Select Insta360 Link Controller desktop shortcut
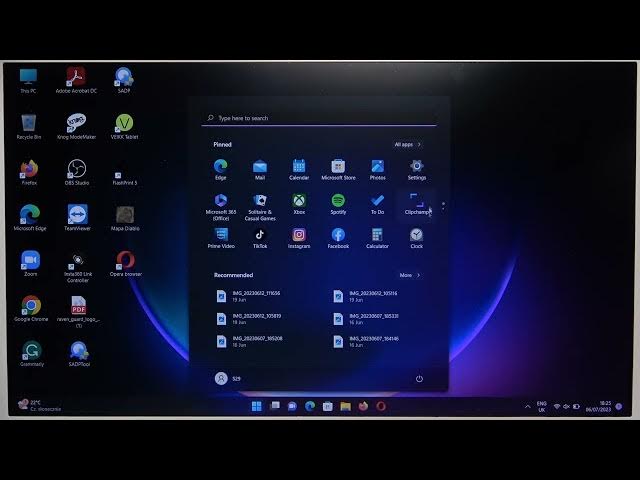 [x=78, y=268]
